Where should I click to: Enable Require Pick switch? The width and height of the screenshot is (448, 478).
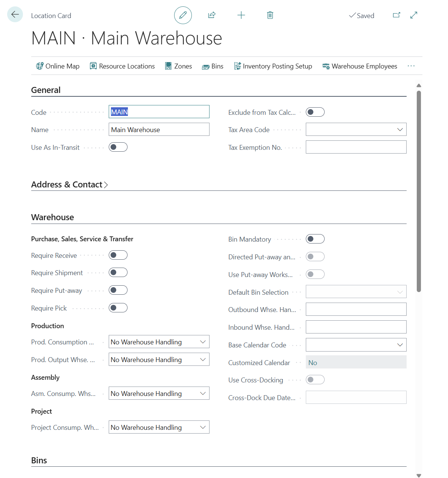(118, 308)
